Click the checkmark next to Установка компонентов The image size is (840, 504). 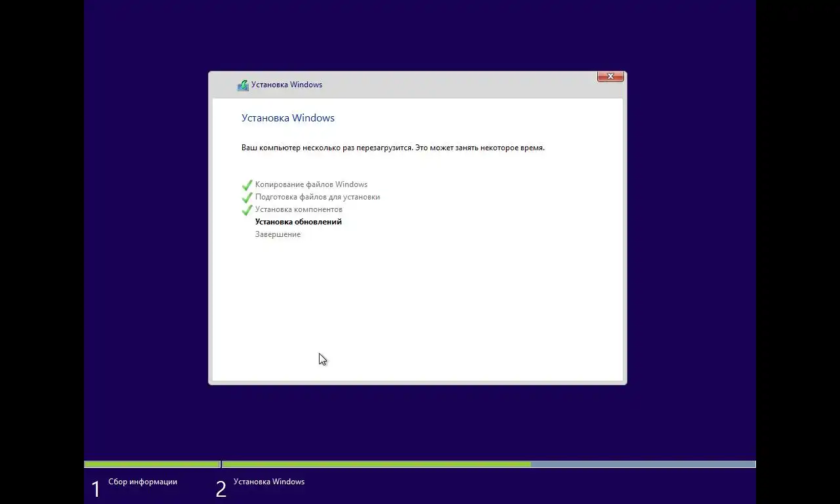[247, 210]
